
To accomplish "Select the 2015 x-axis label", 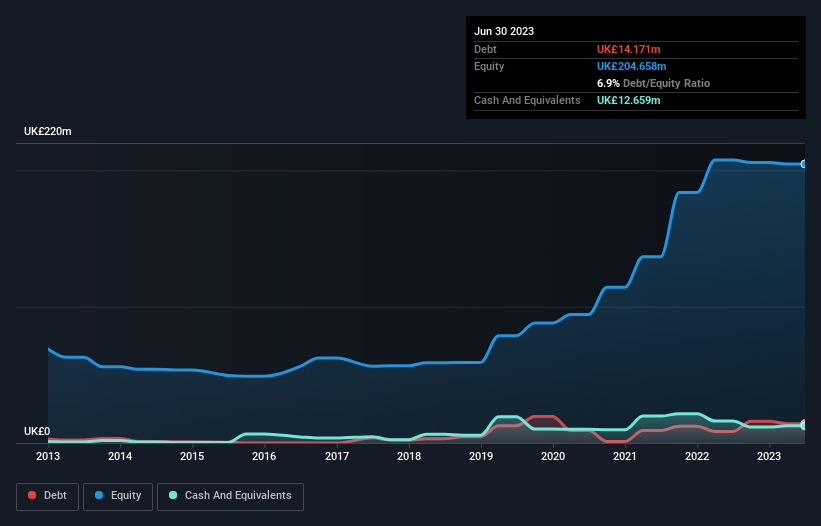I will pyautogui.click(x=192, y=456).
